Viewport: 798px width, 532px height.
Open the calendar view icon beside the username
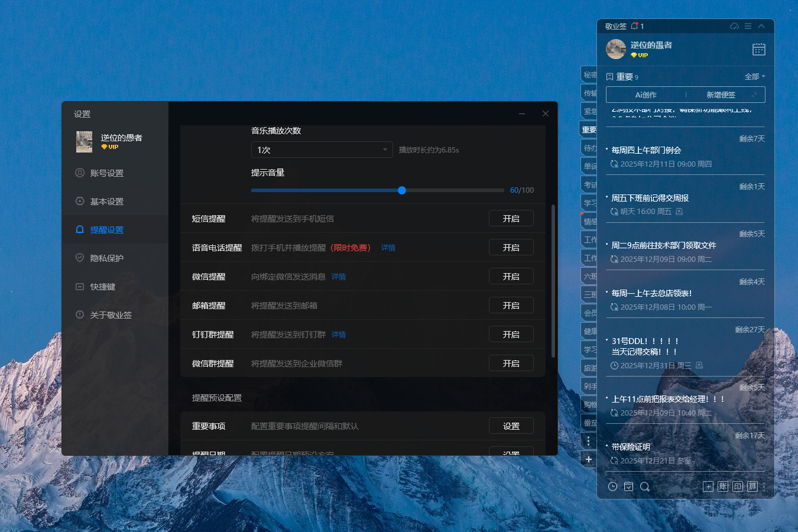[759, 49]
